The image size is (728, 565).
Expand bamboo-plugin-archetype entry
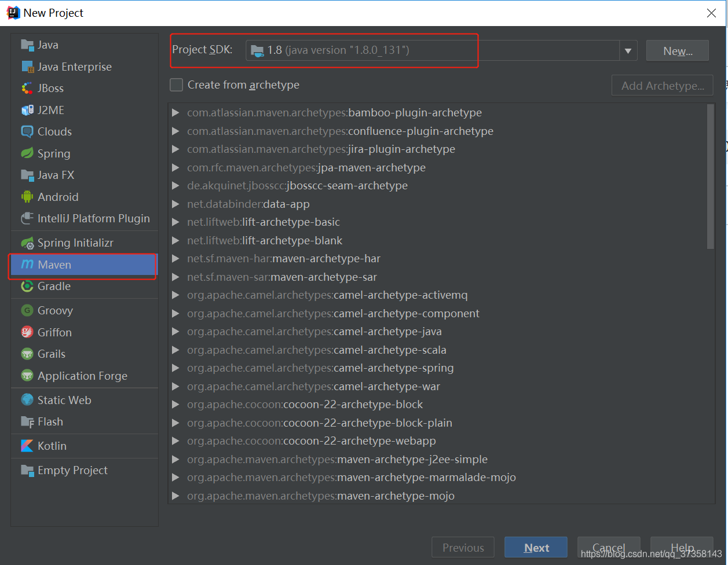(175, 113)
